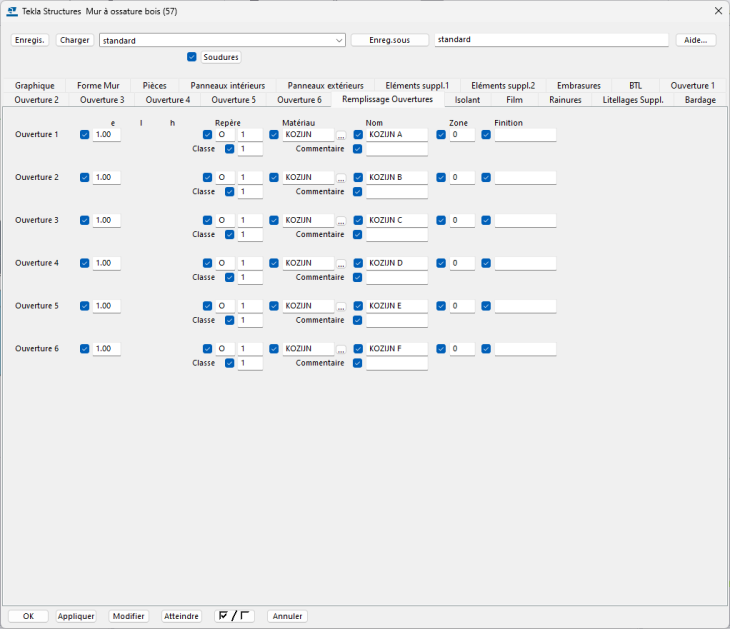Click the Nom field containing KOZIJN D
Image resolution: width=730 pixels, height=629 pixels.
[396, 264]
